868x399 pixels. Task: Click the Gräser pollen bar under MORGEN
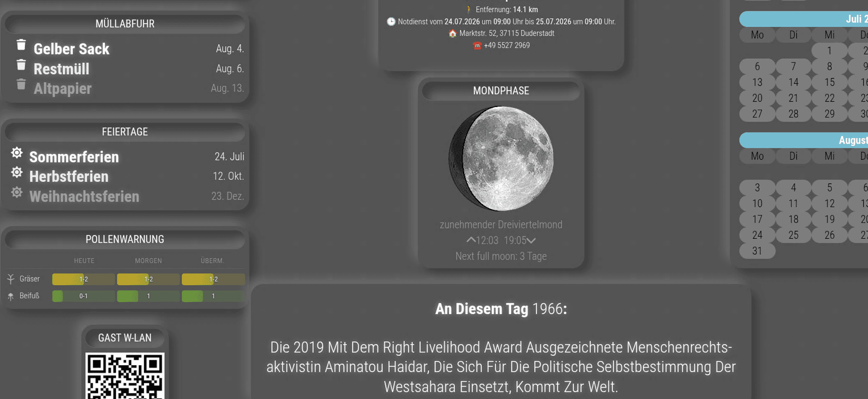tap(148, 279)
